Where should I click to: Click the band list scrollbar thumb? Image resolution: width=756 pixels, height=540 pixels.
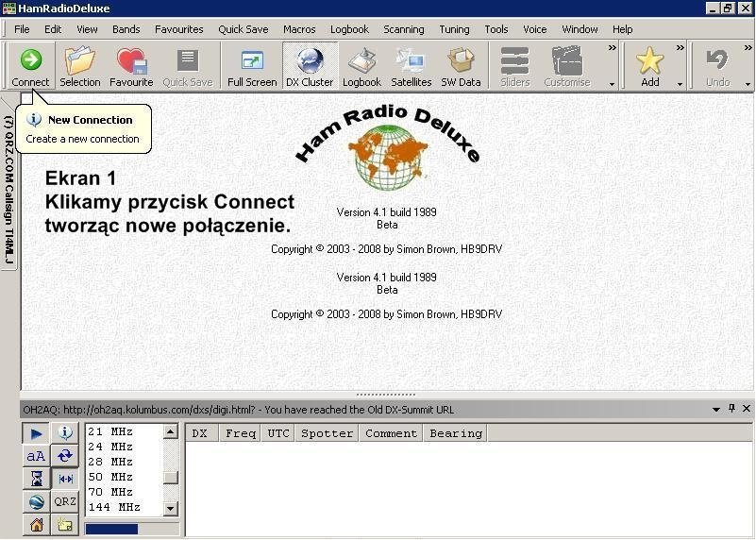click(170, 478)
